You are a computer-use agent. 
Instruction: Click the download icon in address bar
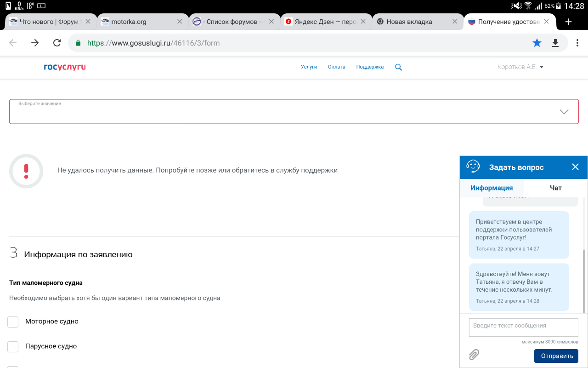(x=555, y=43)
